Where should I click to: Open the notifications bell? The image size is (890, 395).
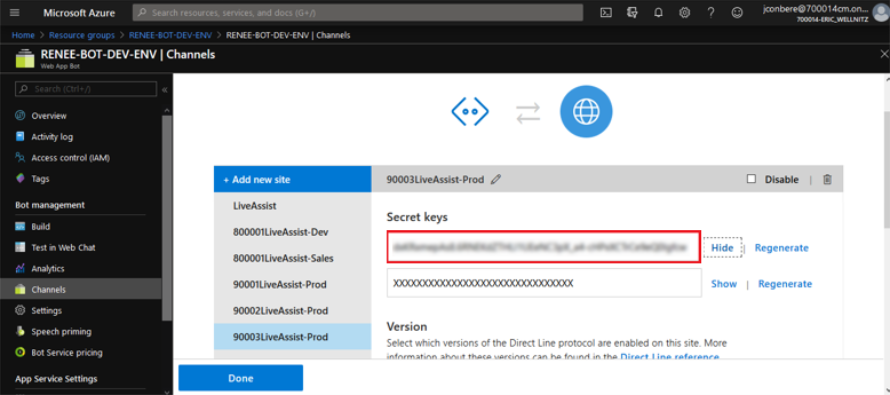point(658,12)
